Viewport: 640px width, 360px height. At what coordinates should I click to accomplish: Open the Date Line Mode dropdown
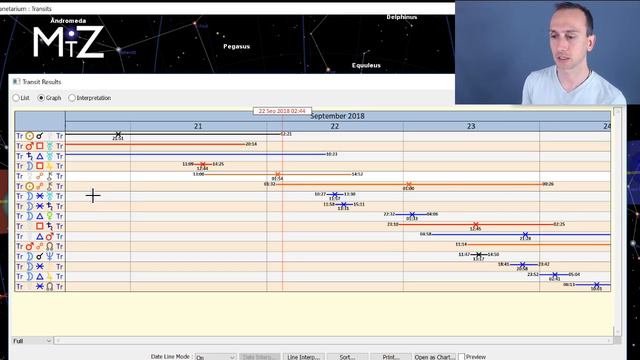[x=215, y=357]
